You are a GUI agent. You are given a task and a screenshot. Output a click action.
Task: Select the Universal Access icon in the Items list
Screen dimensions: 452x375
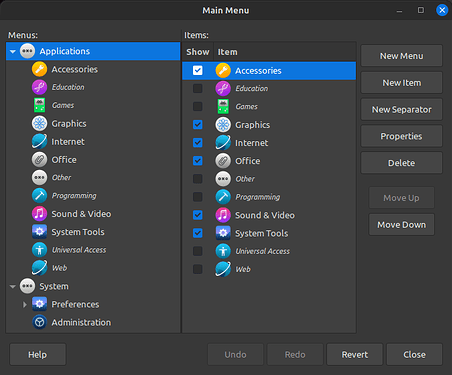(223, 251)
